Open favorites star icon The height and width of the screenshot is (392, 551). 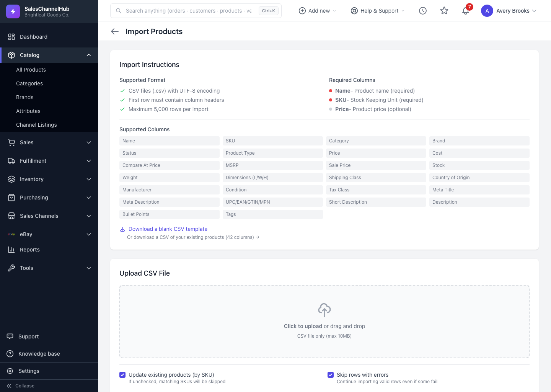444,11
